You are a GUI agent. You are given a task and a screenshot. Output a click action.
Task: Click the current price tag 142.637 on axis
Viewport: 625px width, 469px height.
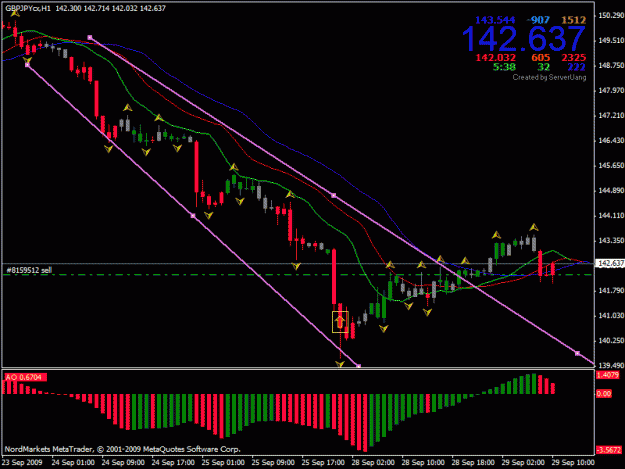tap(610, 263)
